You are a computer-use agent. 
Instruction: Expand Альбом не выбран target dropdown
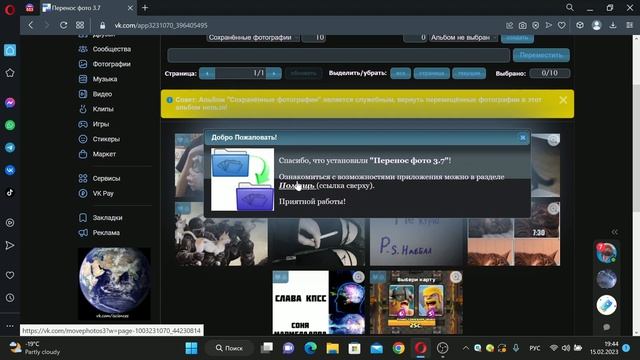464,38
